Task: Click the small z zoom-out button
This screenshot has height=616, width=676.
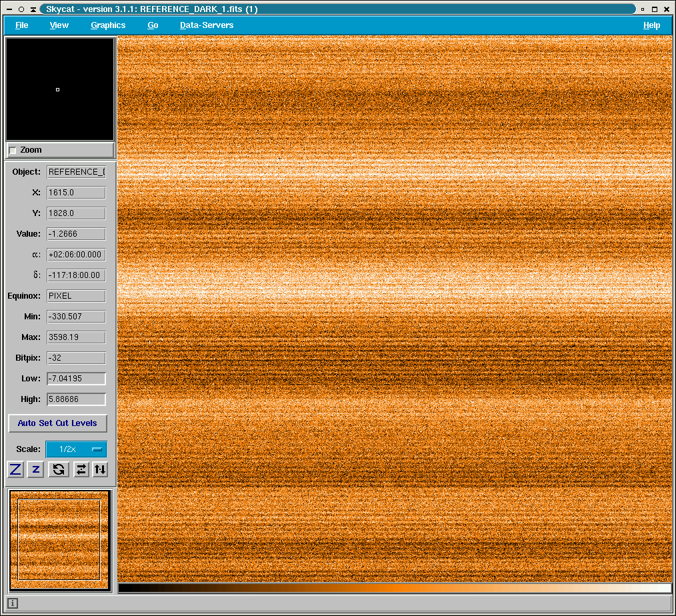Action: tap(36, 469)
